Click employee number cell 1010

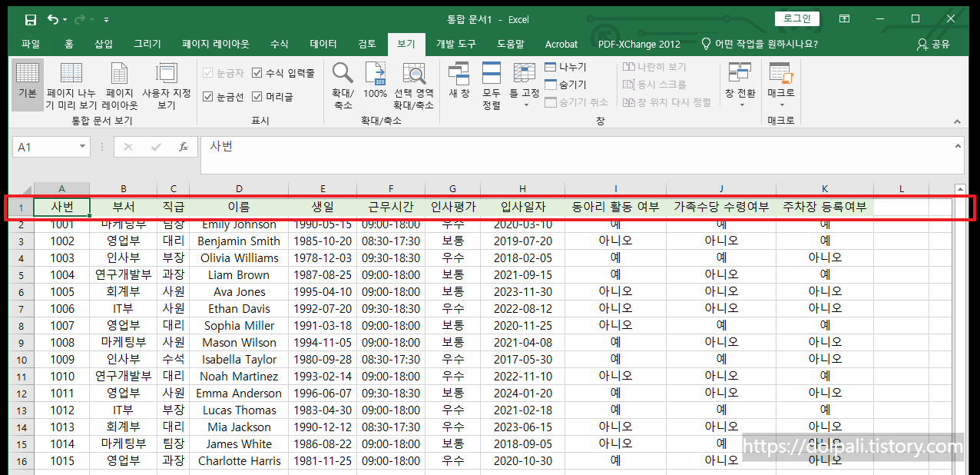[62, 377]
